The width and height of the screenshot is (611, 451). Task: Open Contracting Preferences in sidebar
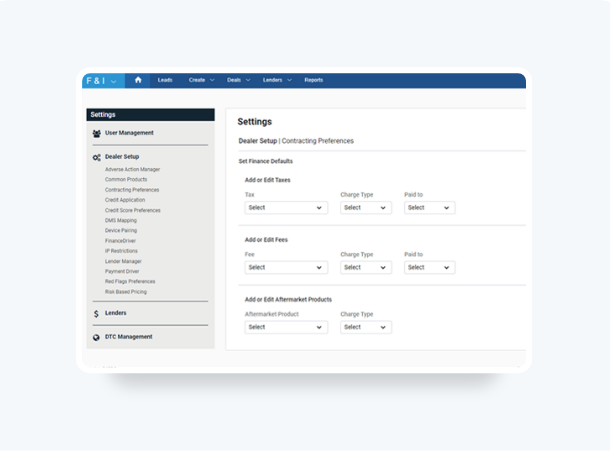point(132,190)
